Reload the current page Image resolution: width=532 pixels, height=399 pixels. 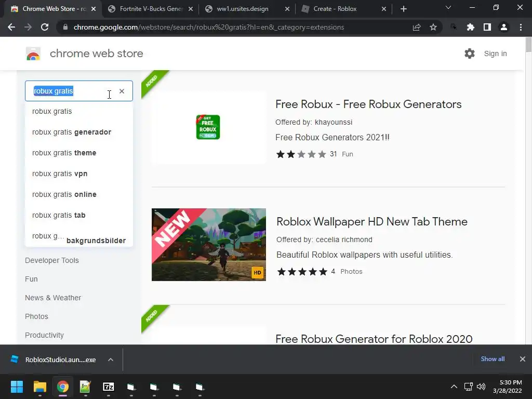[x=45, y=27]
